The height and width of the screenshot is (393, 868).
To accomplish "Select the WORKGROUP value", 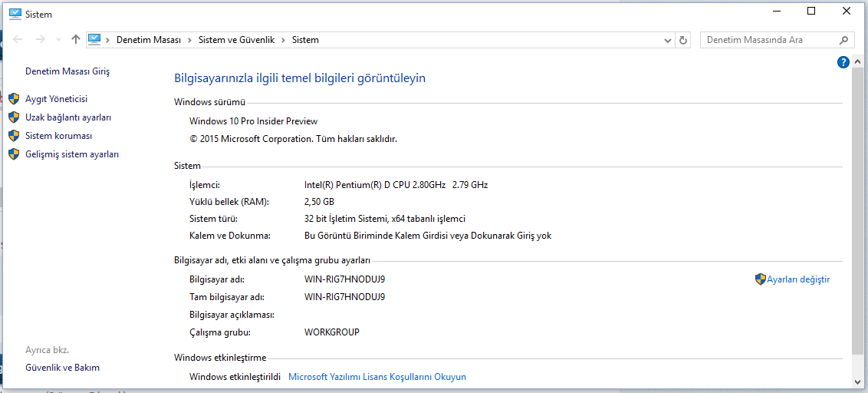I will tap(332, 332).
